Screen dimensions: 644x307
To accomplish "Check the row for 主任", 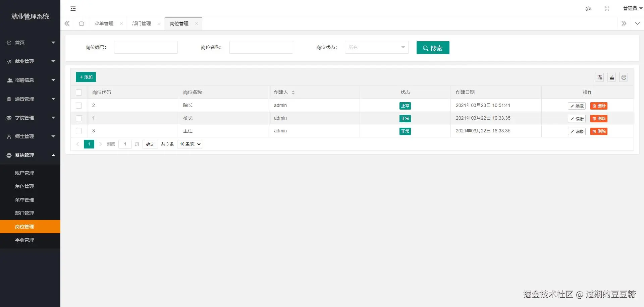I will click(79, 131).
